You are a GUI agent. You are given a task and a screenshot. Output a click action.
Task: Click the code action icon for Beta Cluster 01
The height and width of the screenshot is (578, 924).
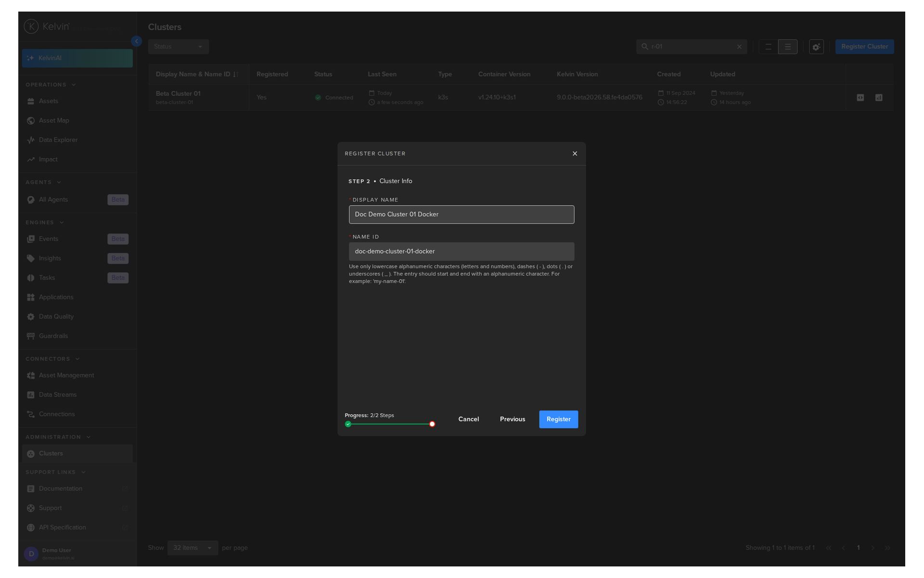coord(860,98)
